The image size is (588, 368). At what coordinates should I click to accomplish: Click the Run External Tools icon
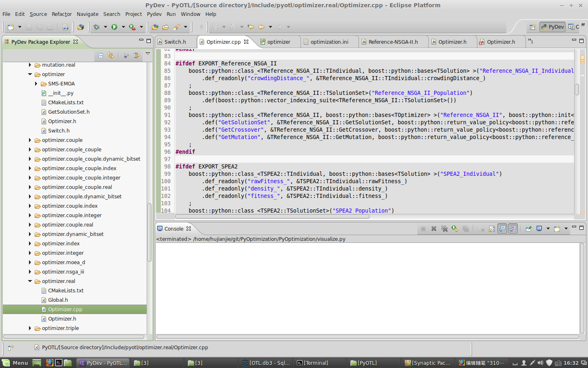[132, 27]
